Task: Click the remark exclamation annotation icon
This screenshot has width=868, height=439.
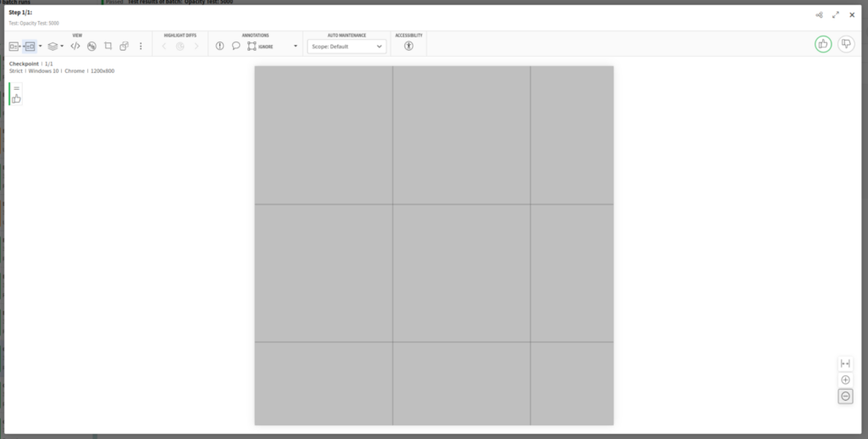Action: [x=220, y=46]
